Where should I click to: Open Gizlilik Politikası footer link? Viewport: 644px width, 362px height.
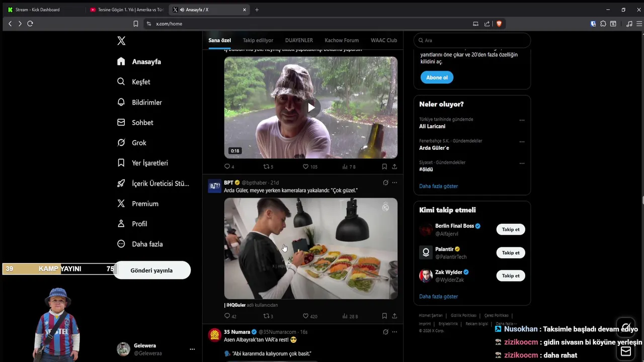click(463, 315)
